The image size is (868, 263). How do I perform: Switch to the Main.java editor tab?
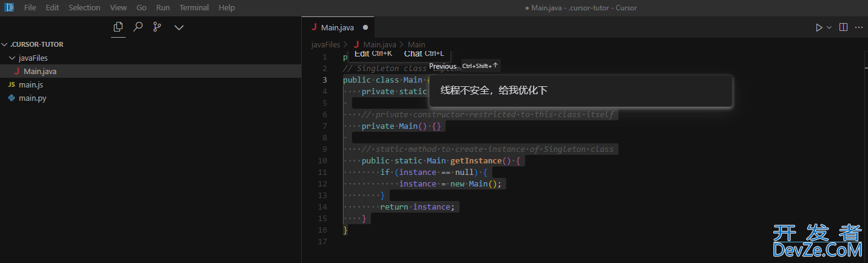[338, 27]
